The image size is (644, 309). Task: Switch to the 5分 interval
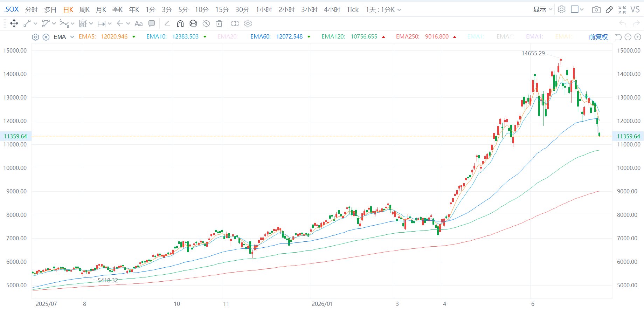pyautogui.click(x=183, y=10)
